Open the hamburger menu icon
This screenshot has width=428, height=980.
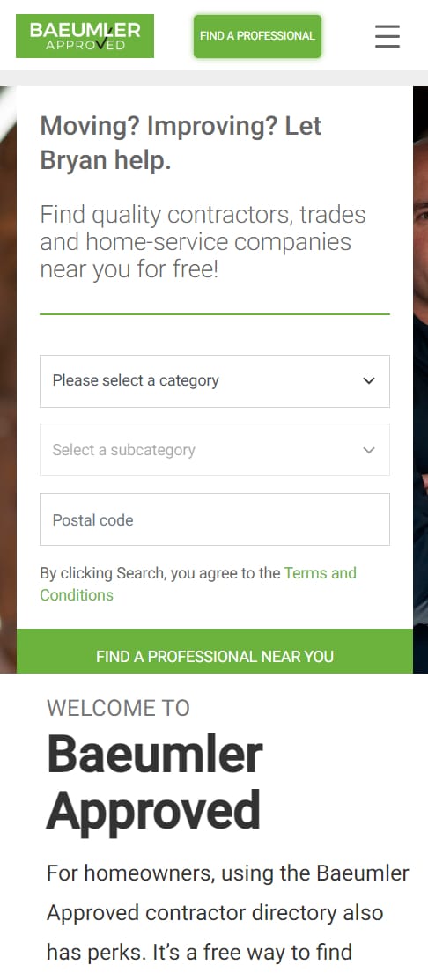tap(387, 36)
